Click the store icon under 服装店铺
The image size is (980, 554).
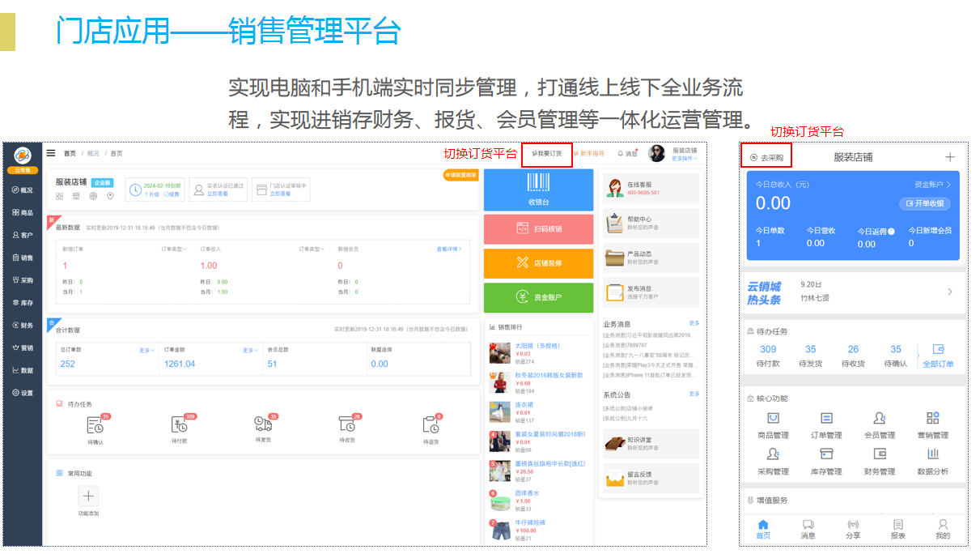pos(77,195)
